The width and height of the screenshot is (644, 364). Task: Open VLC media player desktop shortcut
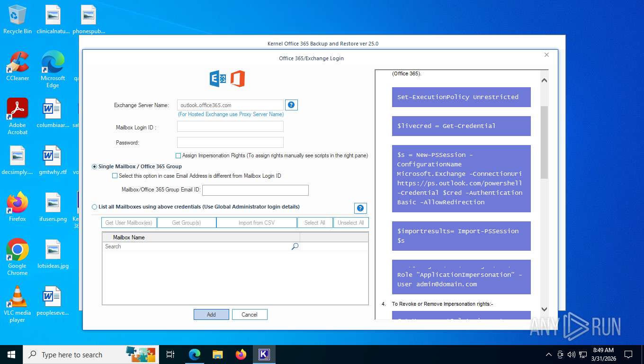coord(18,304)
